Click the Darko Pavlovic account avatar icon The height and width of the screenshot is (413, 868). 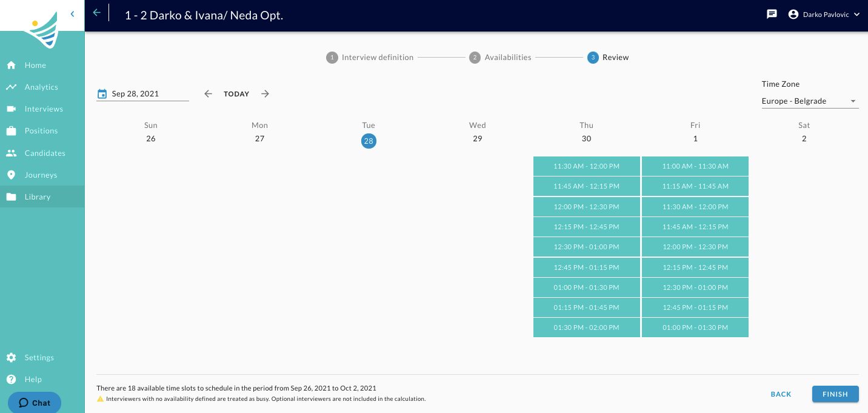(793, 14)
